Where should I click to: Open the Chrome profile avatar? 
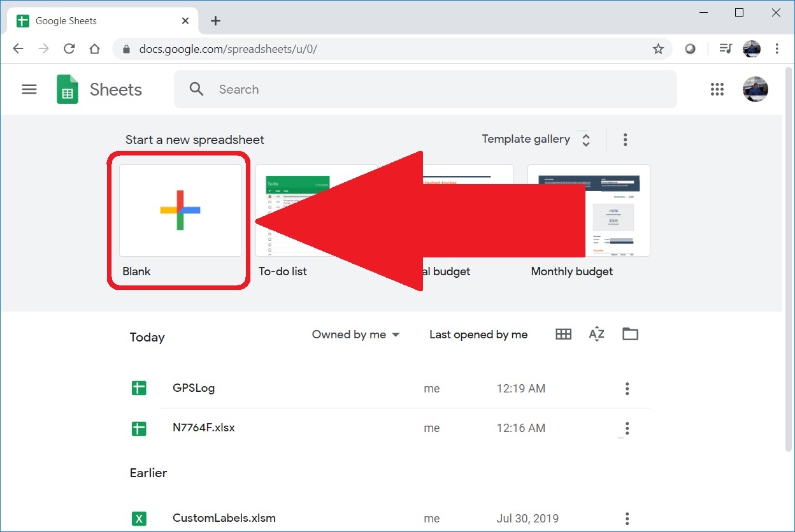point(752,49)
